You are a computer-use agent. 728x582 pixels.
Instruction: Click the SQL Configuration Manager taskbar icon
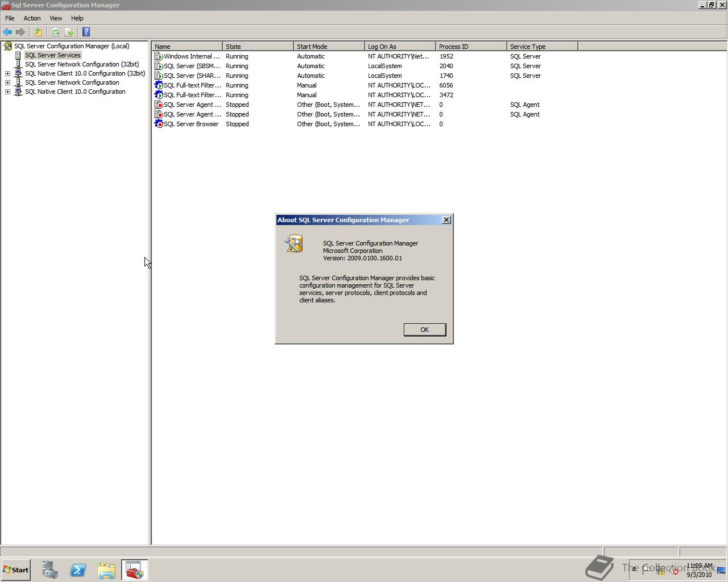[135, 570]
